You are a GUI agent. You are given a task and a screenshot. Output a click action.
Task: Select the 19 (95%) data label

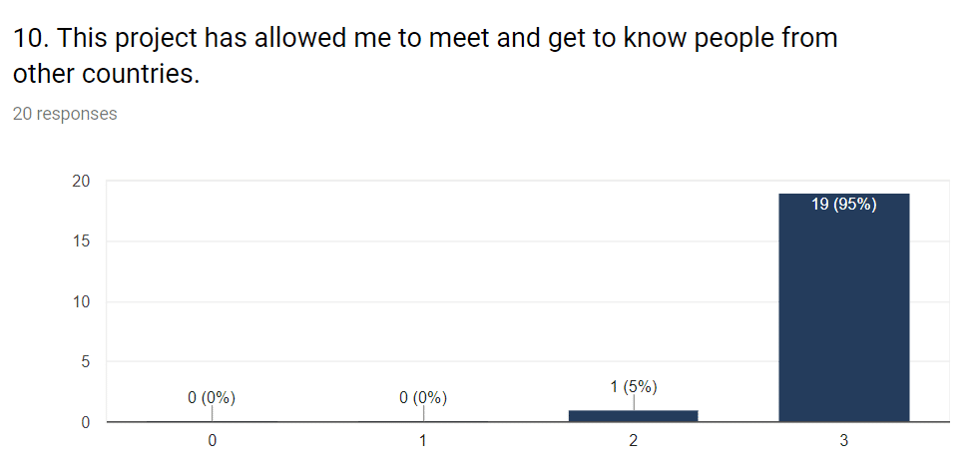843,205
